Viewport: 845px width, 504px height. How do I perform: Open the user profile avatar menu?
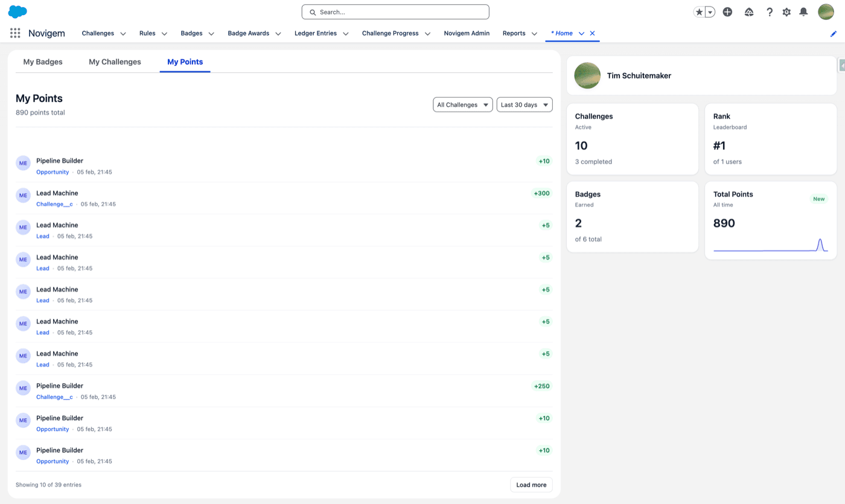coord(826,11)
